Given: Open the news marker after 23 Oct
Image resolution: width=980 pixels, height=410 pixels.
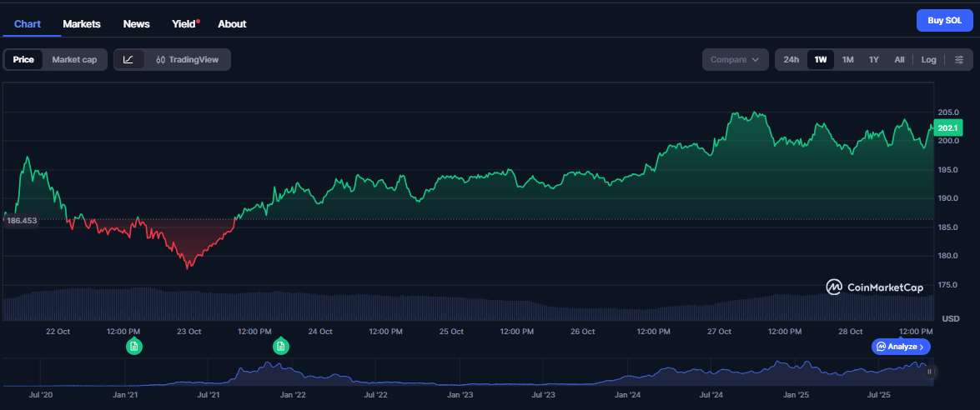Looking at the screenshot, I should [281, 346].
